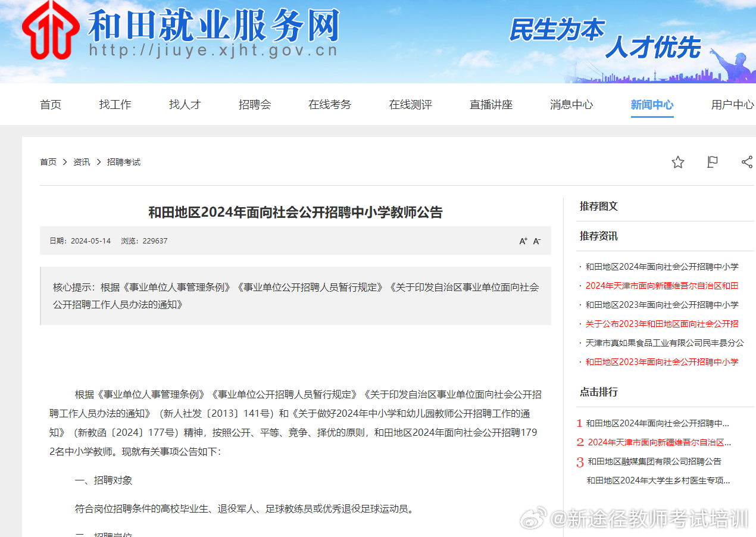This screenshot has width=756, height=537.
Task: Click the star favorite icon
Action: 677,162
